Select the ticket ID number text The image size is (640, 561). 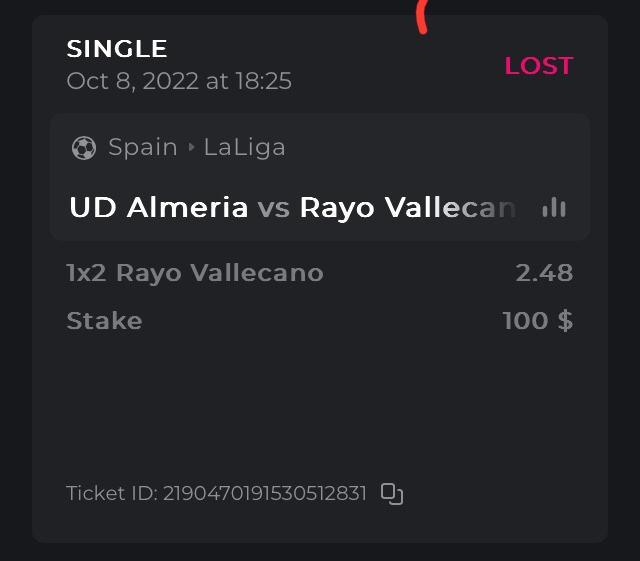(x=265, y=493)
